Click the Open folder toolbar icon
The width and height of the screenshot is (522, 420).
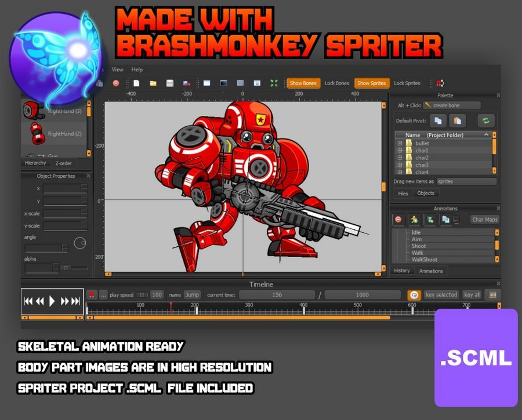pyautogui.click(x=153, y=83)
